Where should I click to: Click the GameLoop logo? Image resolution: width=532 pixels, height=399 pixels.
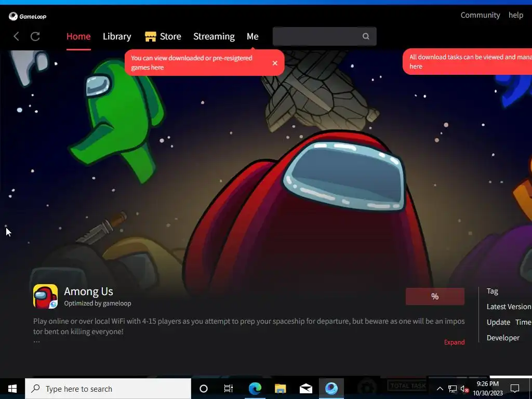[x=28, y=16]
